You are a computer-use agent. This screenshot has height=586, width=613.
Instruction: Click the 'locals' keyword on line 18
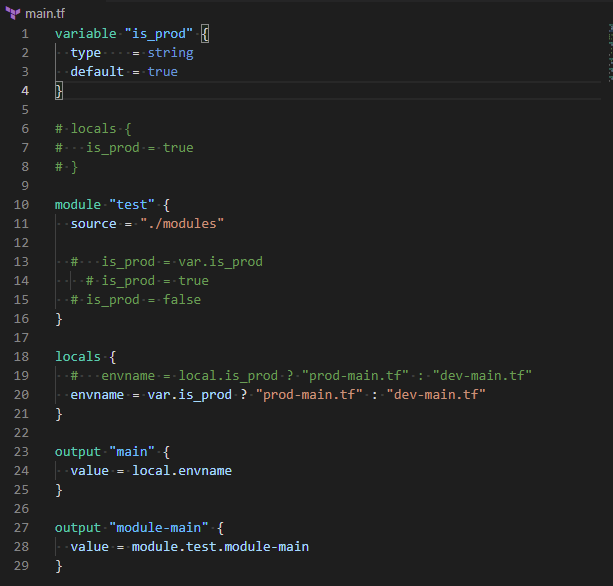pyautogui.click(x=78, y=357)
